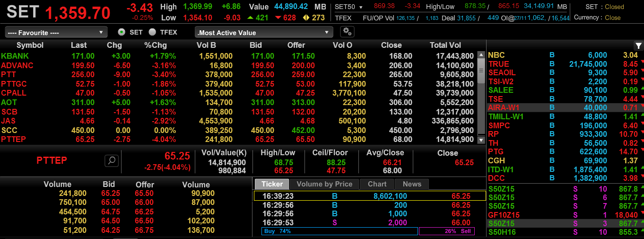This screenshot has width=644, height=239.
Task: Expand the Most Active Value dropdown
Action: (x=264, y=33)
